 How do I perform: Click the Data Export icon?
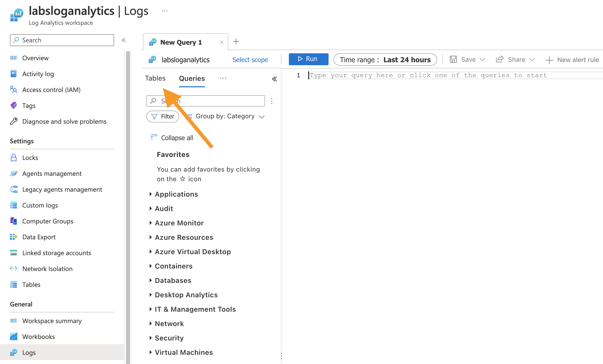(13, 237)
